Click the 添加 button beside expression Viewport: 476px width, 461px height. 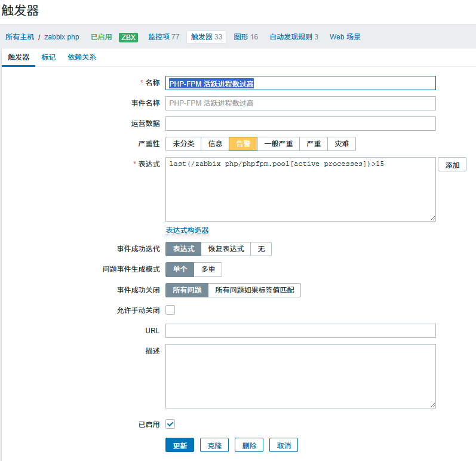click(452, 164)
